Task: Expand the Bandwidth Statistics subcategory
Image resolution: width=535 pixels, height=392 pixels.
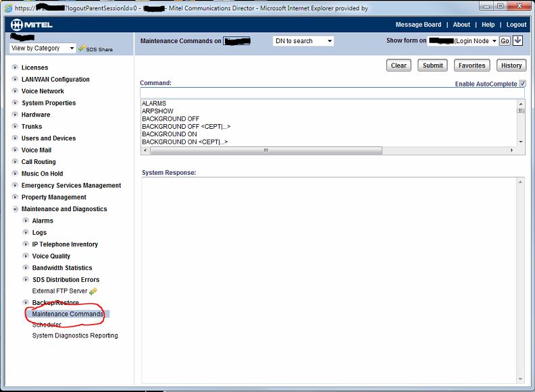Action: (x=26, y=268)
